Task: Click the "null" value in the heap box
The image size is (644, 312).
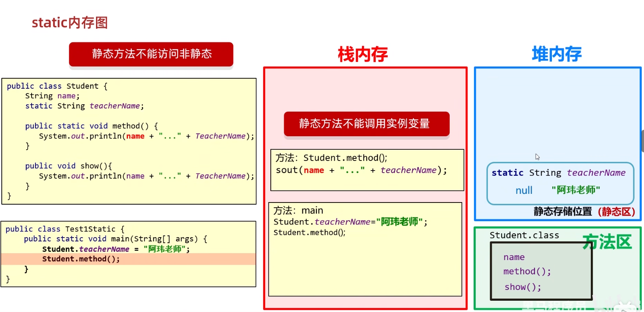Action: tap(524, 190)
